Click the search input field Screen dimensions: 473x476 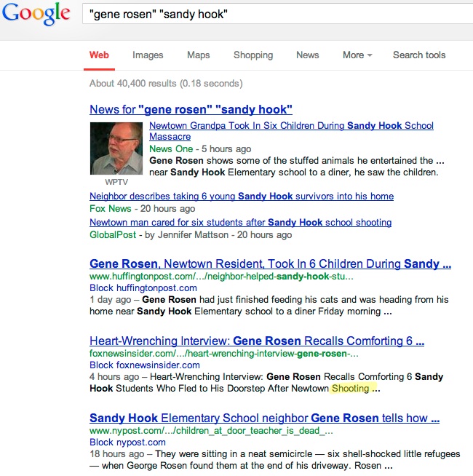[x=278, y=14]
